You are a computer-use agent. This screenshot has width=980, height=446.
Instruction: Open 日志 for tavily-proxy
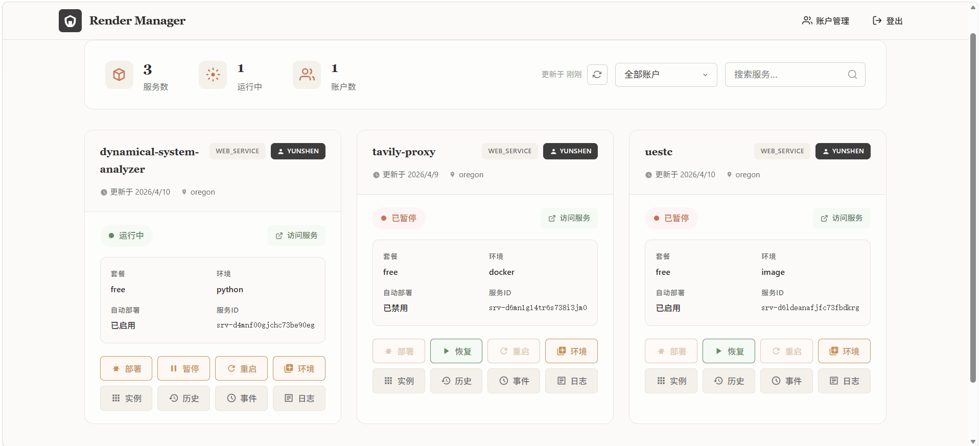click(x=572, y=381)
